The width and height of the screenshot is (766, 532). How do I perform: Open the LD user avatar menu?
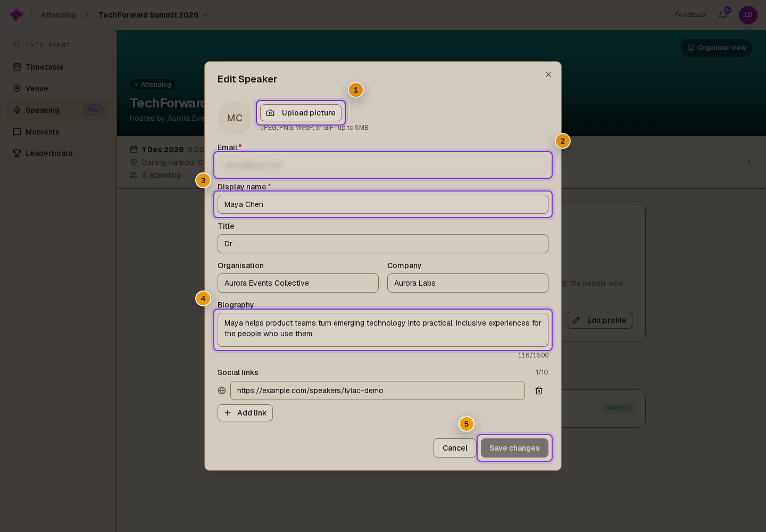pos(748,15)
